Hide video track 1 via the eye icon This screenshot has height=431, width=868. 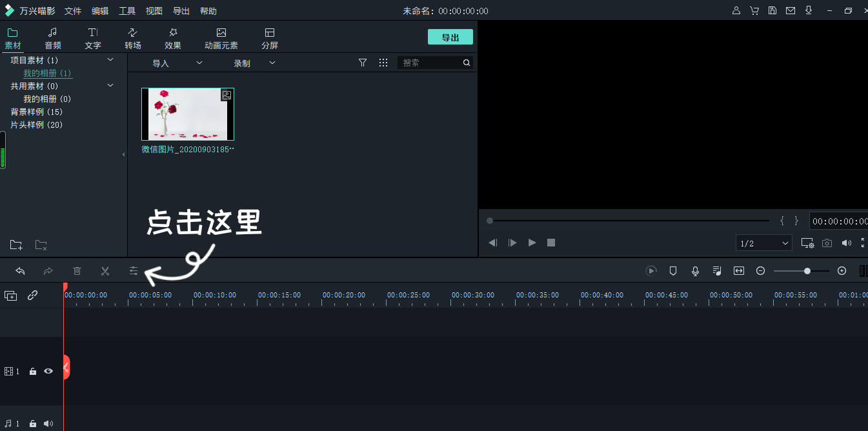pos(48,371)
